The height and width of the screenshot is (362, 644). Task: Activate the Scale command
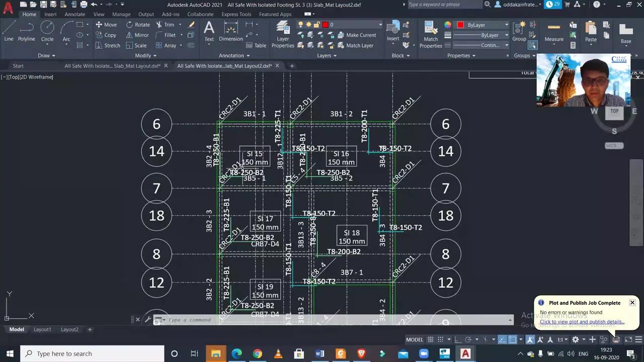coord(136,45)
